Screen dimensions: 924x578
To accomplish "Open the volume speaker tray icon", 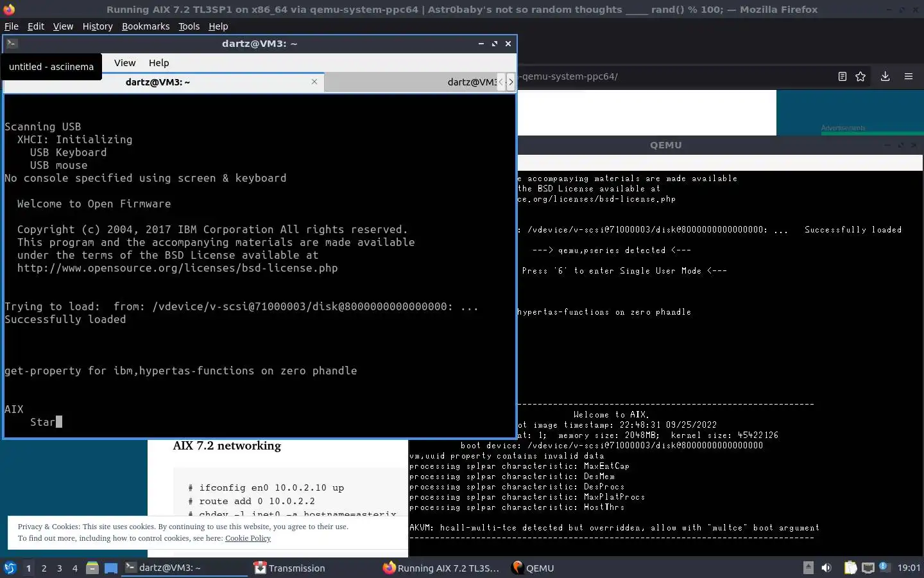I will tap(826, 568).
